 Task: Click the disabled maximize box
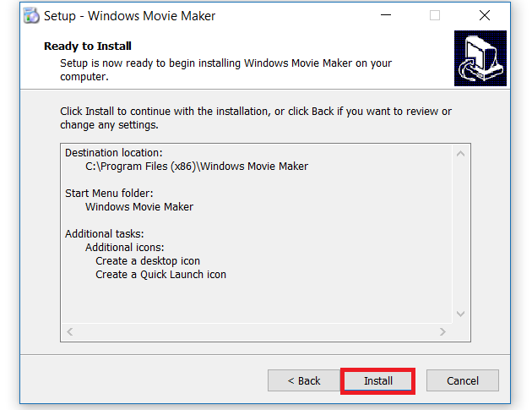[435, 15]
